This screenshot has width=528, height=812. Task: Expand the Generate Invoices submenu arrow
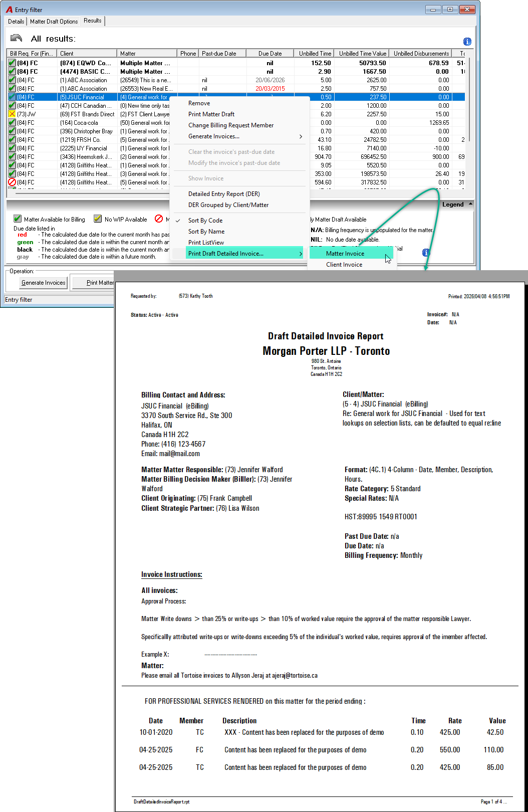click(301, 136)
